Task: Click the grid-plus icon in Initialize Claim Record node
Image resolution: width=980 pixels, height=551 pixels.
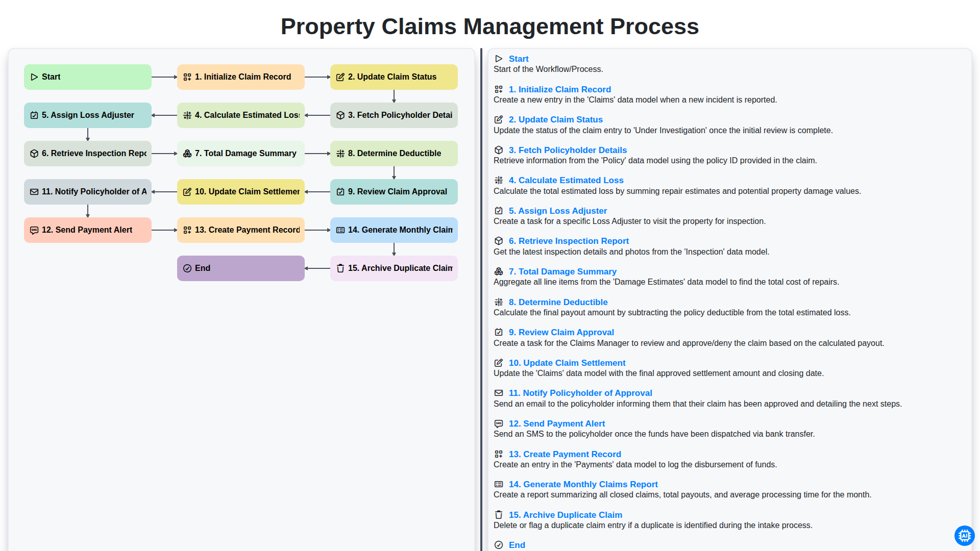Action: coord(187,77)
